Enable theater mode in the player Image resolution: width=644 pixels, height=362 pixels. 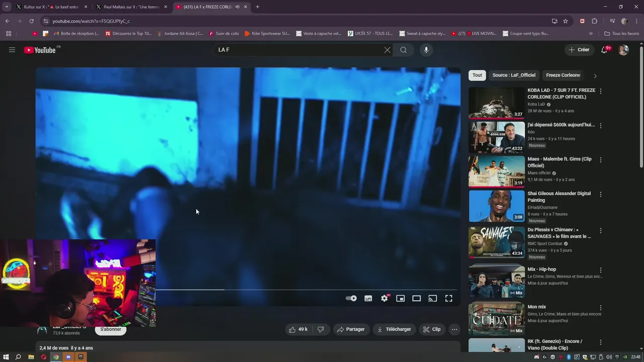(417, 298)
